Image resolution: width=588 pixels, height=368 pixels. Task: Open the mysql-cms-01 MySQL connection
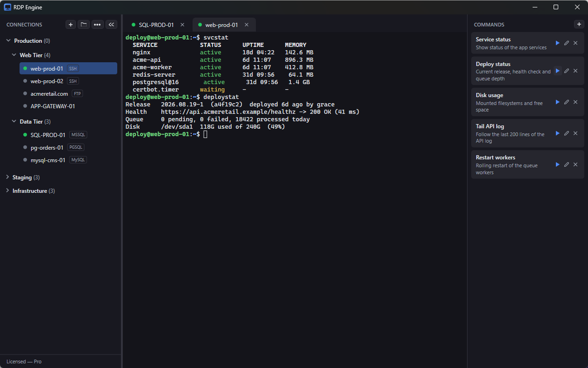point(68,160)
